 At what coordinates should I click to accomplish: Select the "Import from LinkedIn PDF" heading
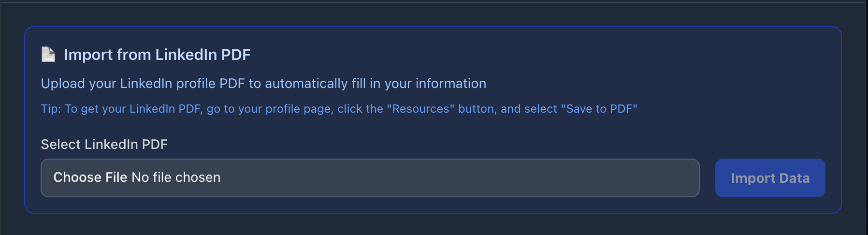[157, 55]
